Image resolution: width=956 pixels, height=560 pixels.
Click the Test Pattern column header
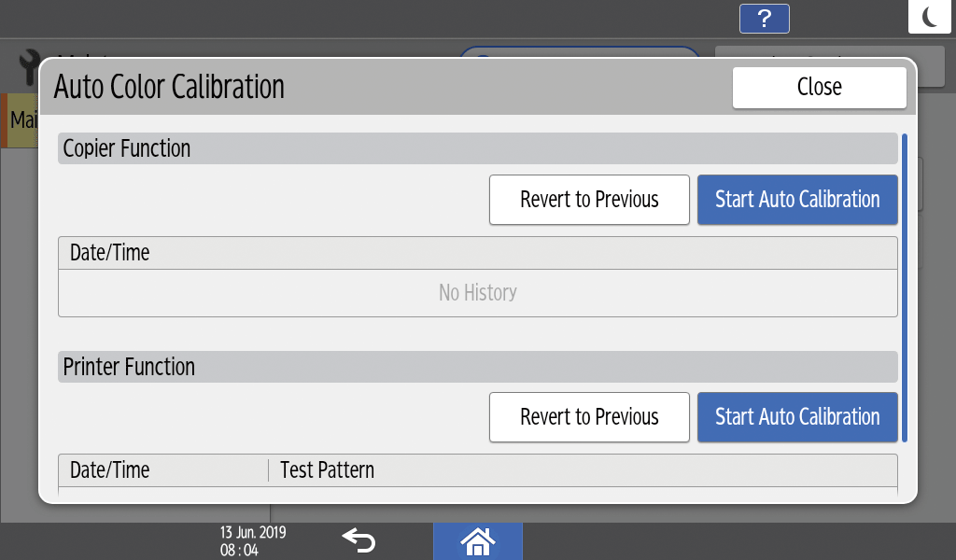(x=328, y=470)
